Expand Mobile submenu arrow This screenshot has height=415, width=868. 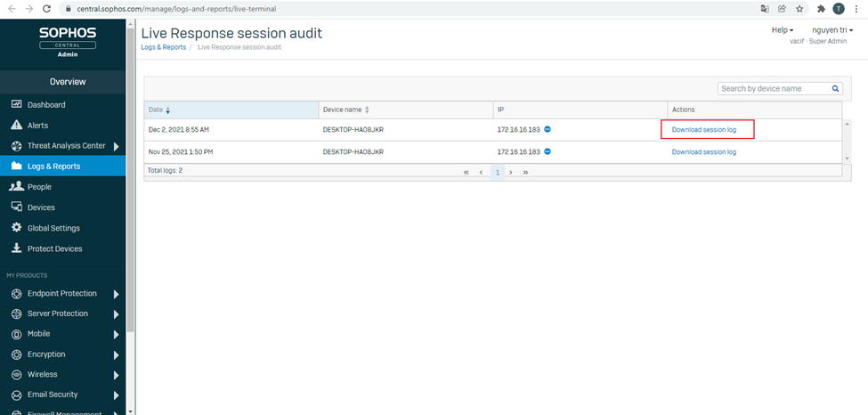tap(117, 335)
